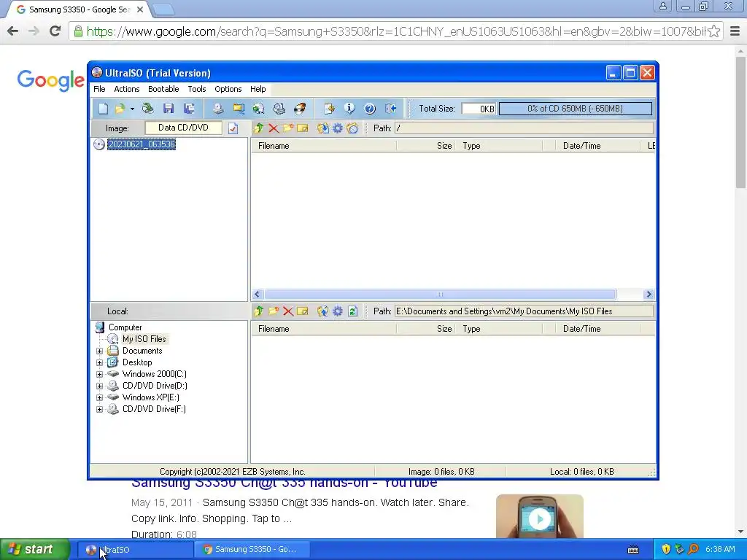747x560 pixels.
Task: Click the toolbar icon left of the info icon
Action: (x=329, y=109)
